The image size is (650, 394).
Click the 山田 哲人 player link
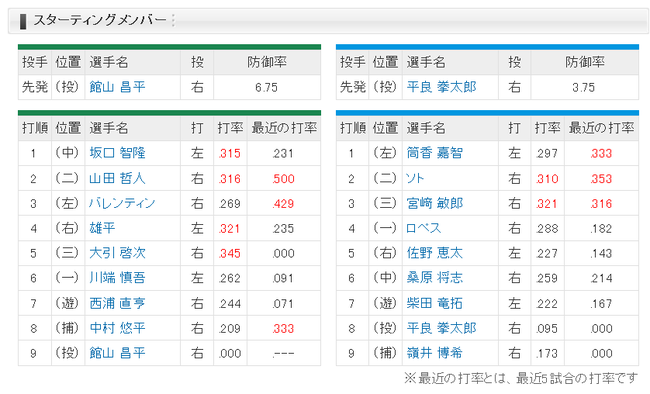click(x=117, y=178)
